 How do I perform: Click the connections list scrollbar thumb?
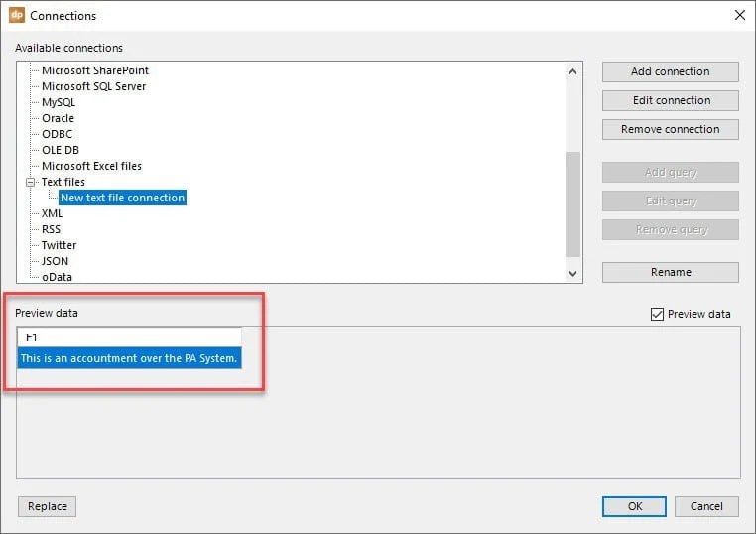pyautogui.click(x=572, y=204)
